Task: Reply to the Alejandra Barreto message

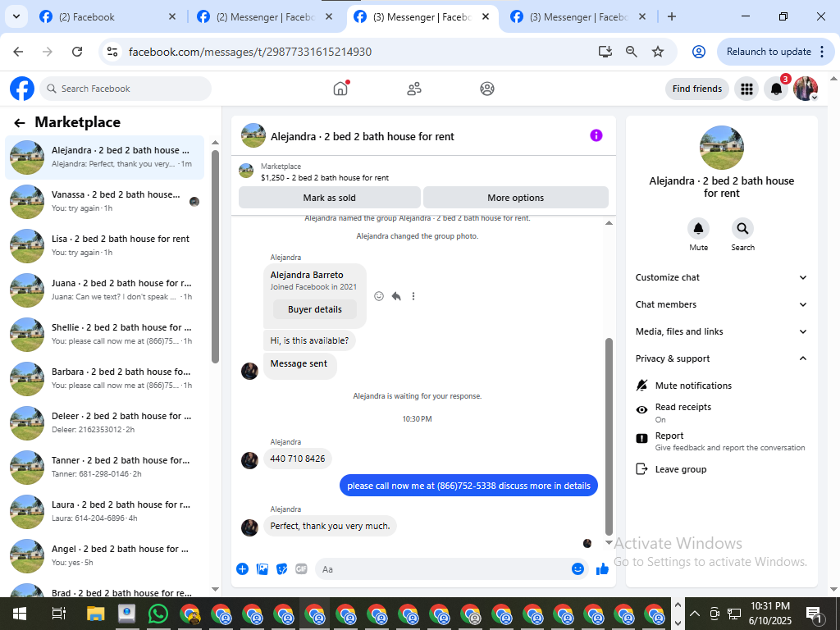Action: [x=396, y=296]
